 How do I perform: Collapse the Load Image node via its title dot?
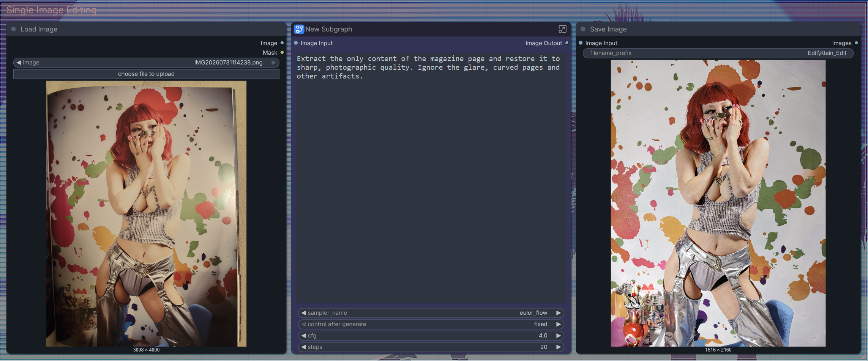point(13,29)
